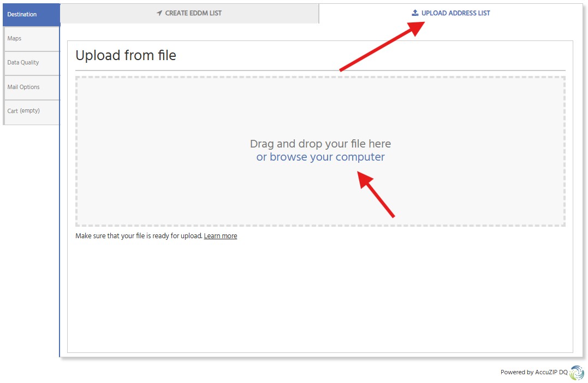The height and width of the screenshot is (383, 588).
Task: Click the Powered by AccuZIP DQ text
Action: click(534, 372)
